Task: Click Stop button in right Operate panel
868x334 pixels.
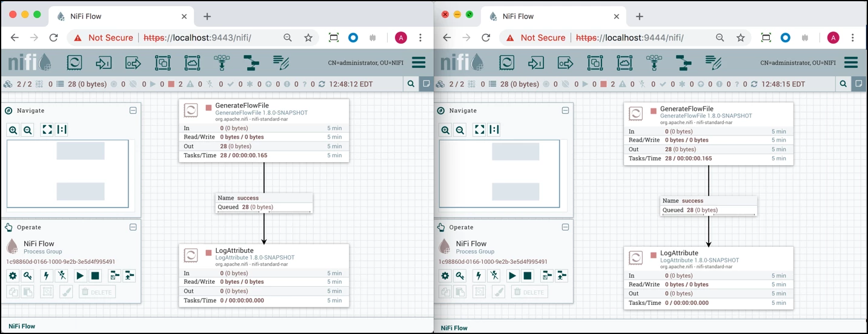Action: (x=528, y=276)
